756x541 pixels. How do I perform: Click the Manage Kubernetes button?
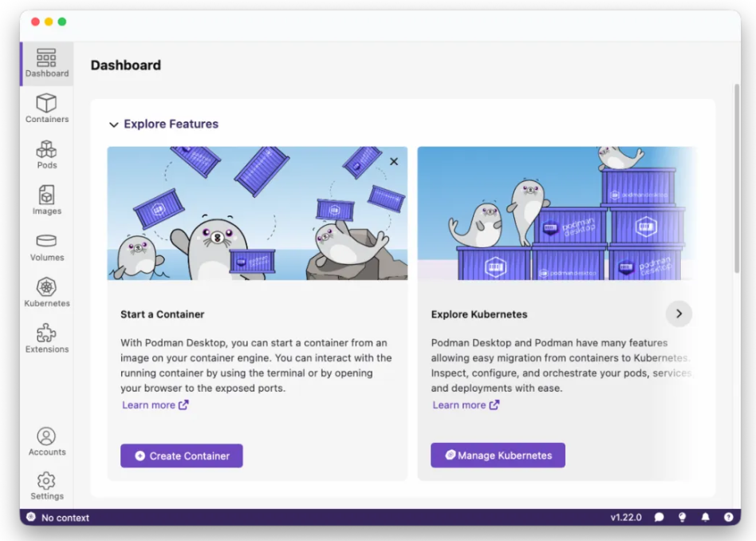click(x=498, y=456)
